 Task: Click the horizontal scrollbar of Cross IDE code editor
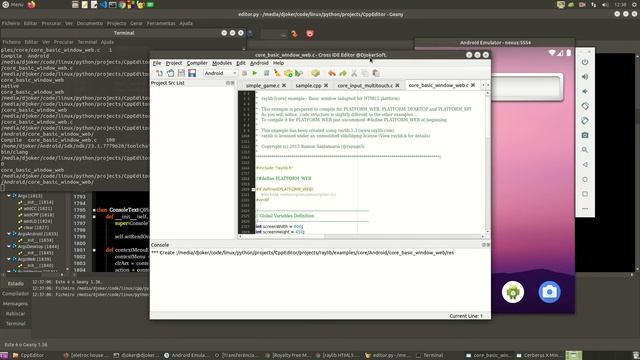(x=361, y=236)
